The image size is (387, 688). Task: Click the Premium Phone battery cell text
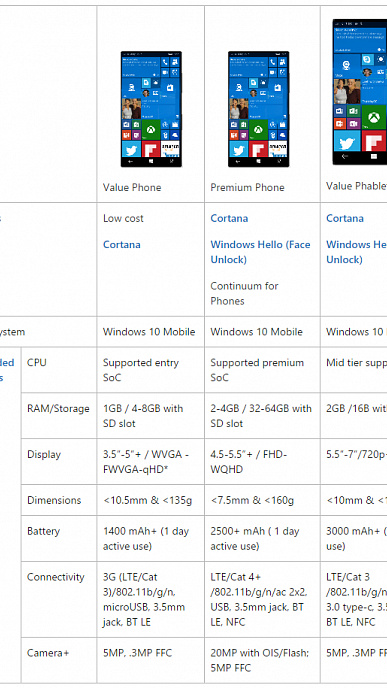point(255,538)
